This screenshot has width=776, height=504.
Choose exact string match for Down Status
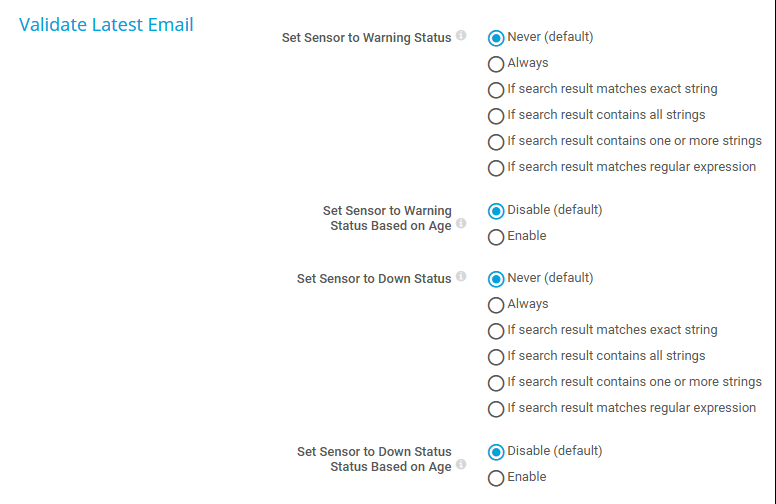(495, 331)
